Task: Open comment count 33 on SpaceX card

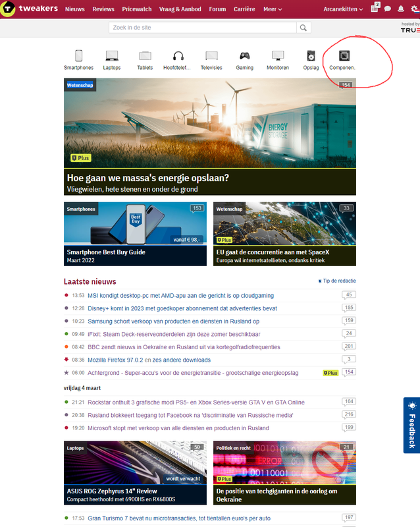Action: point(346,208)
